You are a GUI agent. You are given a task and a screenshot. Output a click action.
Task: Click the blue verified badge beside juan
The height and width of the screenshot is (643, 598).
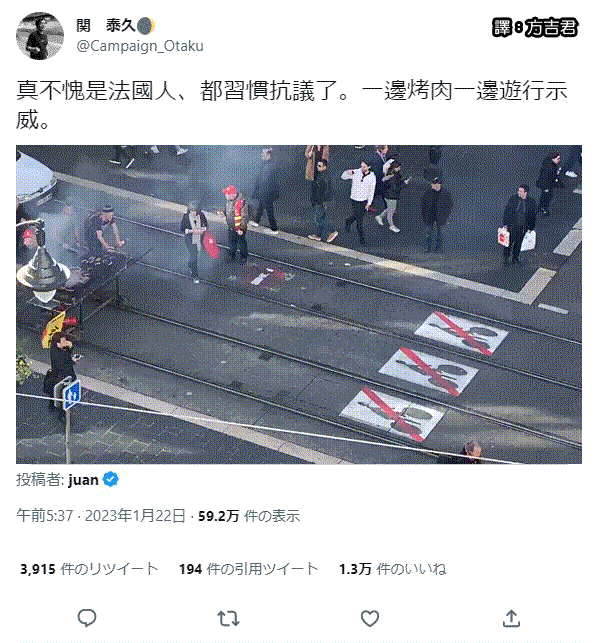[x=110, y=479]
